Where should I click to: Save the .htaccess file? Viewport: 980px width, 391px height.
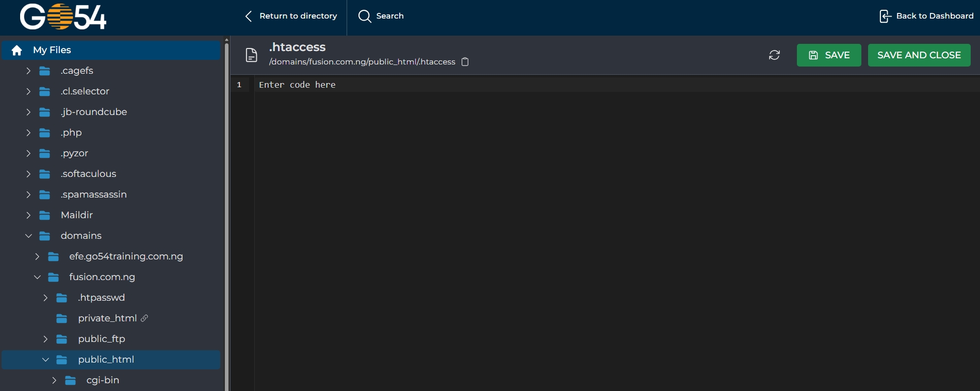click(x=828, y=55)
